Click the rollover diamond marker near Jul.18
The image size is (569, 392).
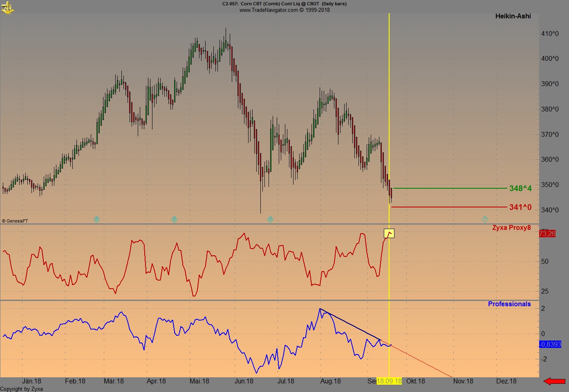pyautogui.click(x=270, y=219)
